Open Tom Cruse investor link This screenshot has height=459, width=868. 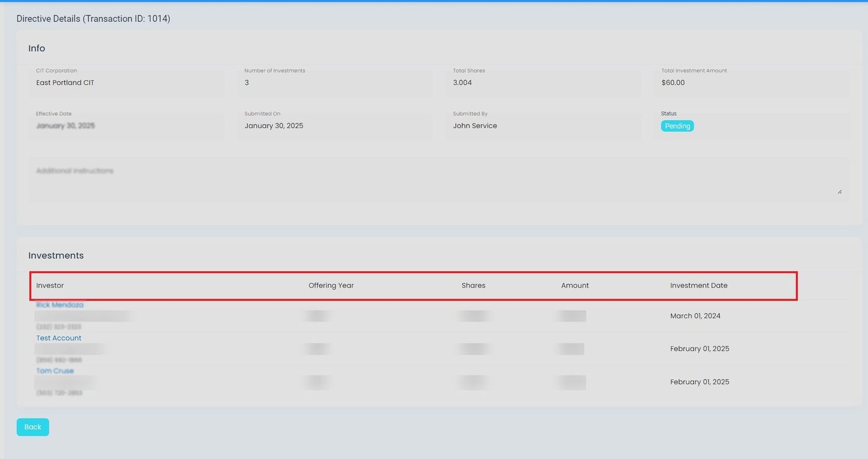coord(55,370)
